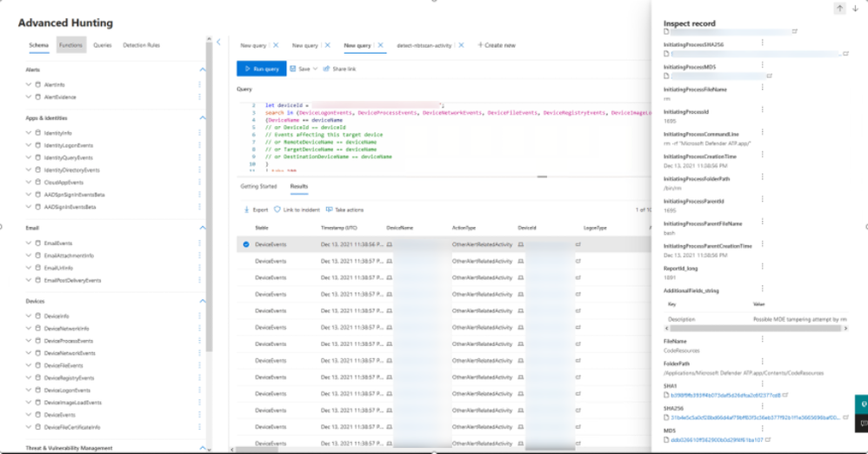Expand the IdentityLogonEvents table columns
Image resolution: width=868 pixels, height=454 pixels.
coord(29,145)
